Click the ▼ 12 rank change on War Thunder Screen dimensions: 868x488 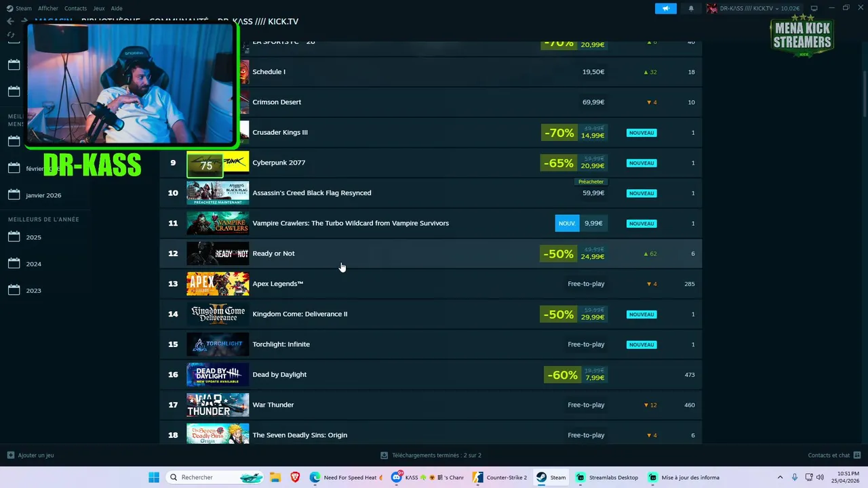point(650,405)
